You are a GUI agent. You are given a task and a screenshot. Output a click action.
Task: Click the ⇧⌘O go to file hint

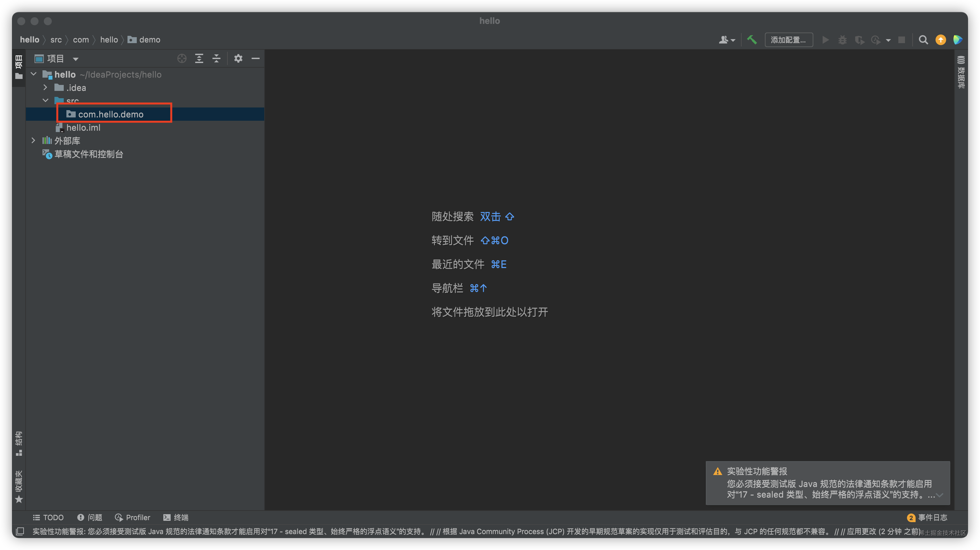(495, 241)
